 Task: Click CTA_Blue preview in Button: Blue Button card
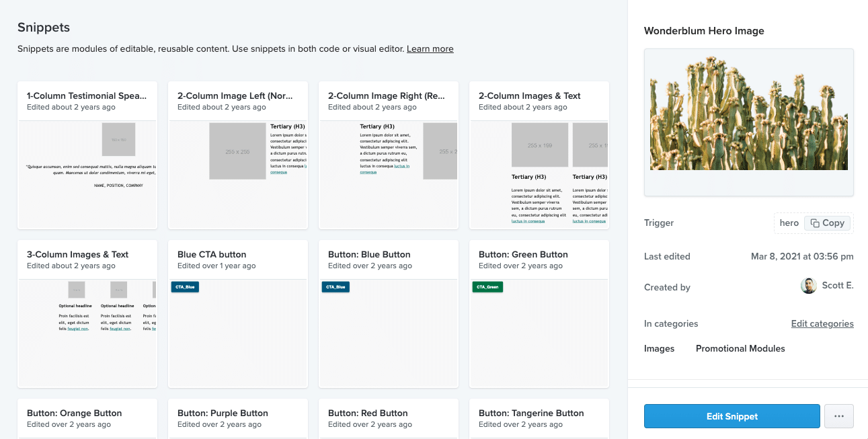pyautogui.click(x=336, y=287)
